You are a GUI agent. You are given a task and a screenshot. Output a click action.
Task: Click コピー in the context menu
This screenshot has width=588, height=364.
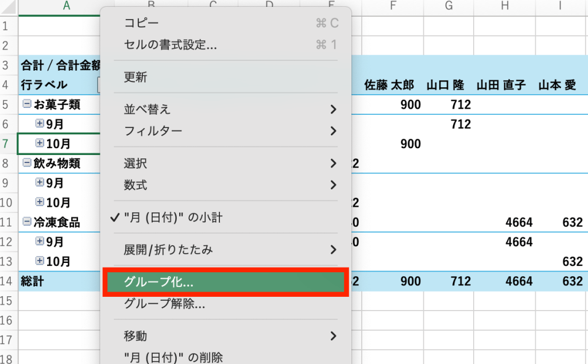coord(141,23)
